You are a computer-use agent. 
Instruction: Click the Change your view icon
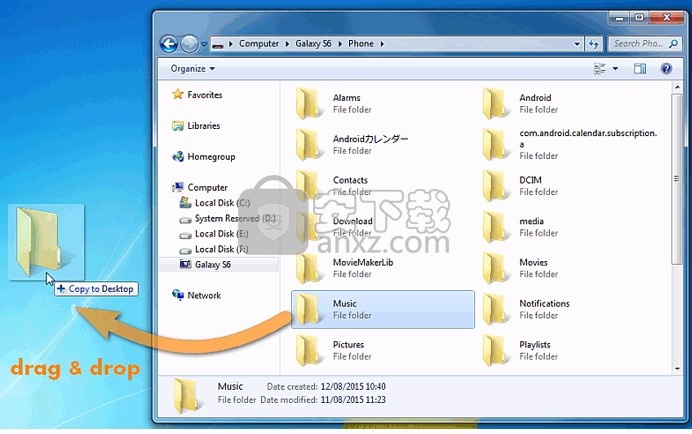tap(600, 68)
